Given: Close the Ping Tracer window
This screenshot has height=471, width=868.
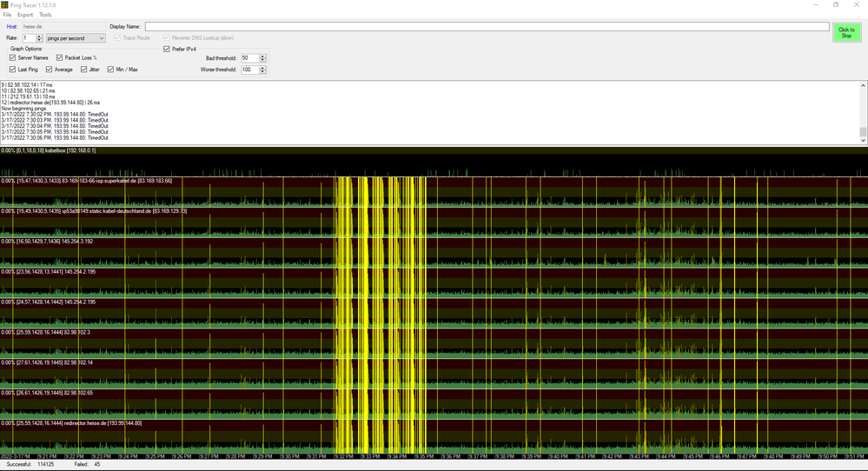Looking at the screenshot, I should click(857, 5).
